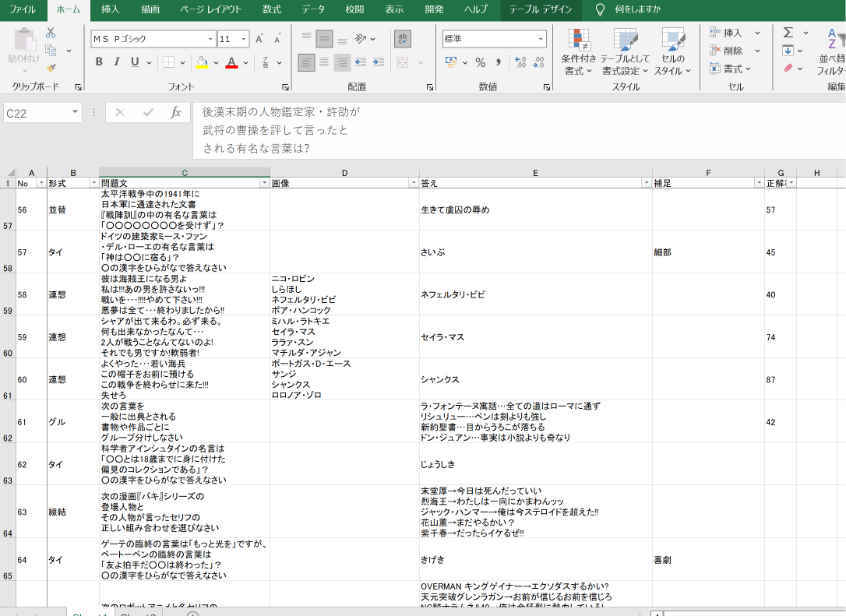Open filter dropdown for 問題文 column
Image resolution: width=846 pixels, height=616 pixels.
[264, 183]
